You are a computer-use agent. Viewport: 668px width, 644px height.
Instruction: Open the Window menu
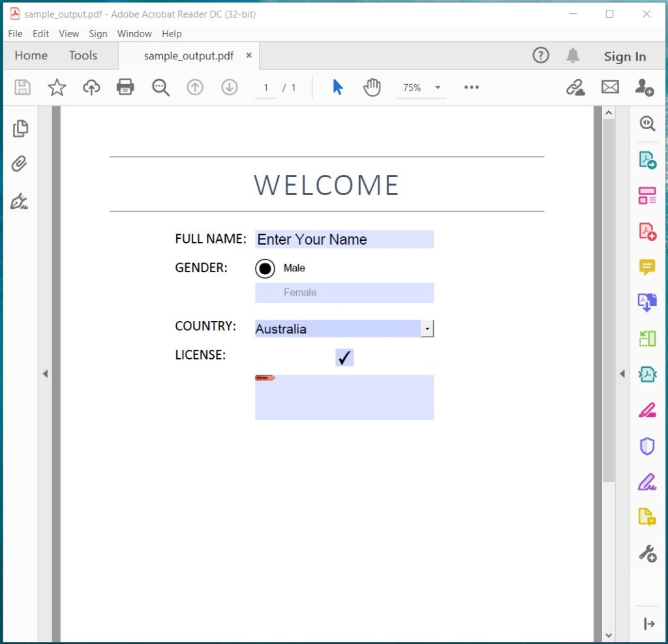pos(134,33)
